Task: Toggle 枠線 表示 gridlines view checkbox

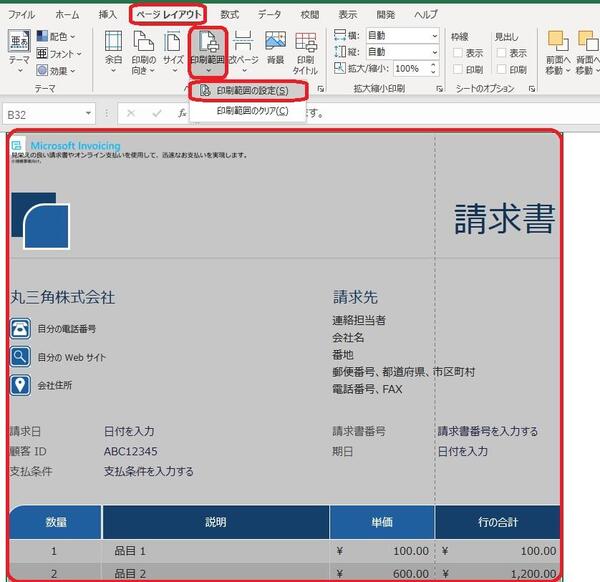Action: pyautogui.click(x=459, y=53)
